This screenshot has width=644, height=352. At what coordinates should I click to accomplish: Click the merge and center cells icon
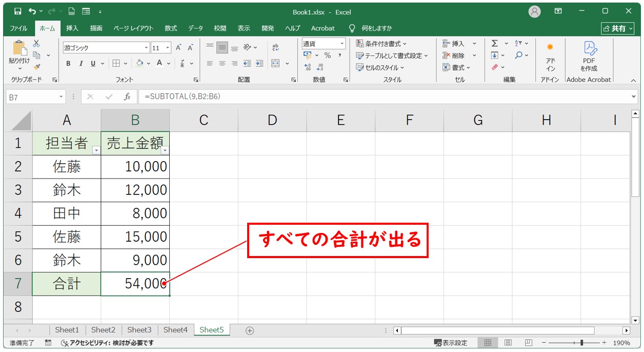pyautogui.click(x=276, y=64)
